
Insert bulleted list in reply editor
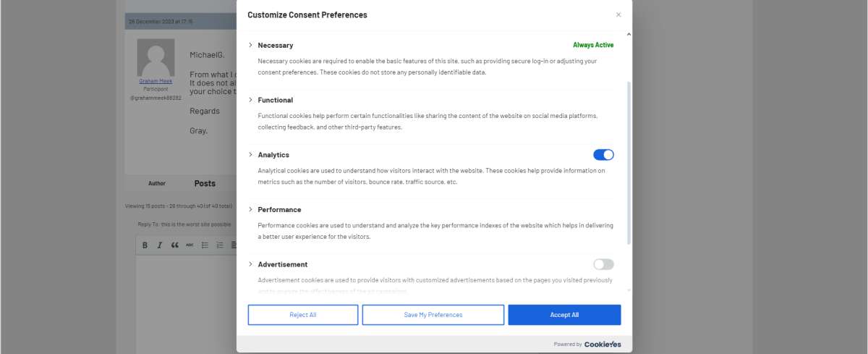coord(205,245)
